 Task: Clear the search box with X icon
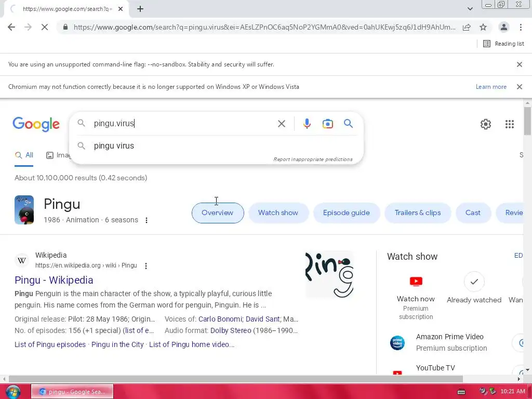pos(281,124)
